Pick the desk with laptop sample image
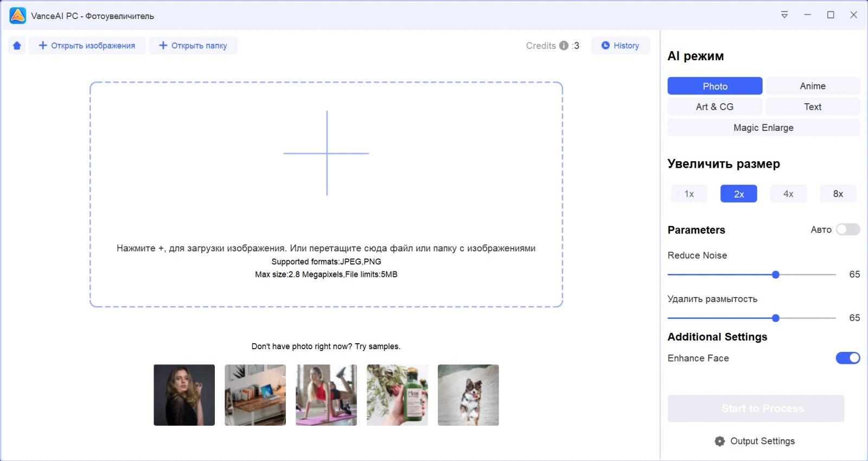Screen dimensions: 868x461 255,395
